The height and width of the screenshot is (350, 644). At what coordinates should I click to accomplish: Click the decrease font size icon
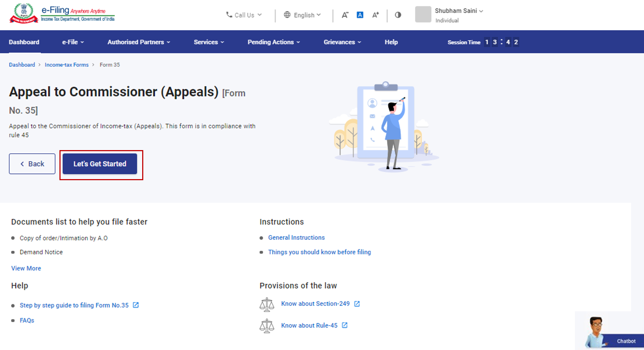(x=345, y=15)
